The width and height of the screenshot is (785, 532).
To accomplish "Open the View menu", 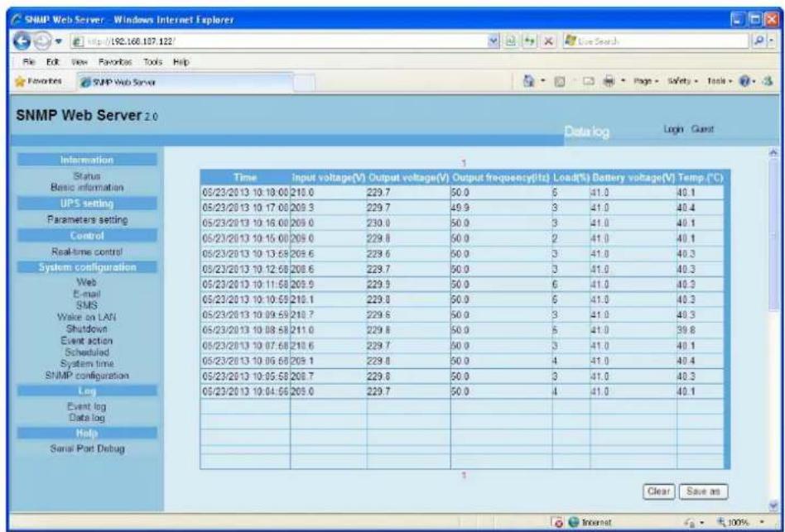I will (x=79, y=63).
